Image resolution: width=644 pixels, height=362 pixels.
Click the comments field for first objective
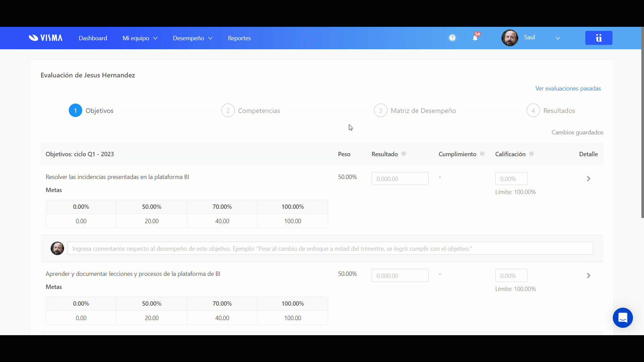click(x=330, y=248)
